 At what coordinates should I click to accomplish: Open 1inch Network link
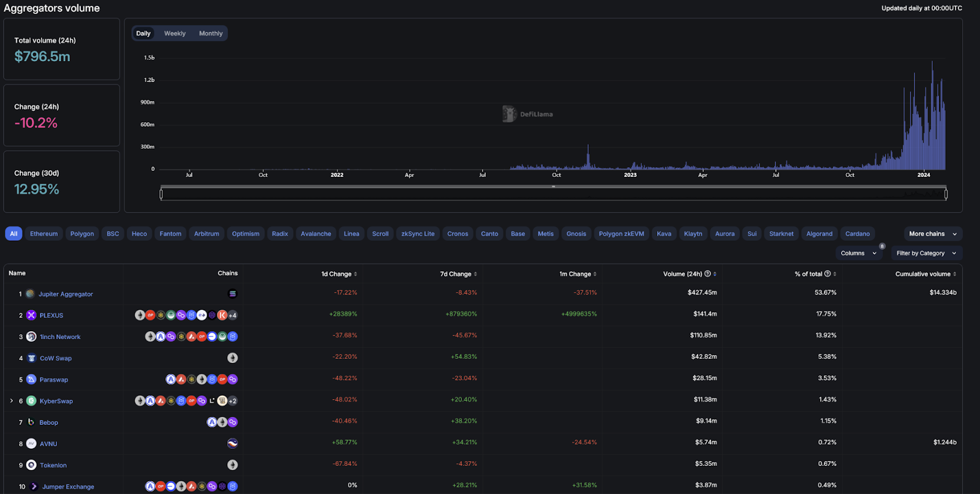click(60, 337)
